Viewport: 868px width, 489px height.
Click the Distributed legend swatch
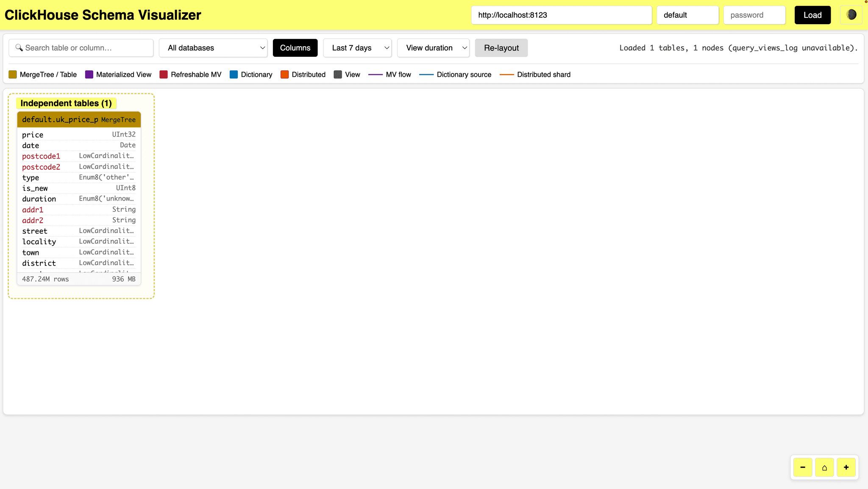[284, 75]
